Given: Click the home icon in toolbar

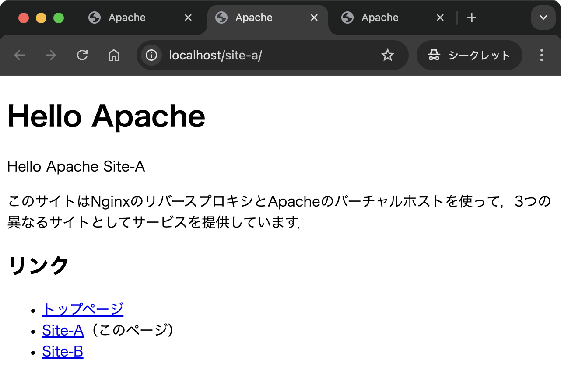Looking at the screenshot, I should [114, 55].
